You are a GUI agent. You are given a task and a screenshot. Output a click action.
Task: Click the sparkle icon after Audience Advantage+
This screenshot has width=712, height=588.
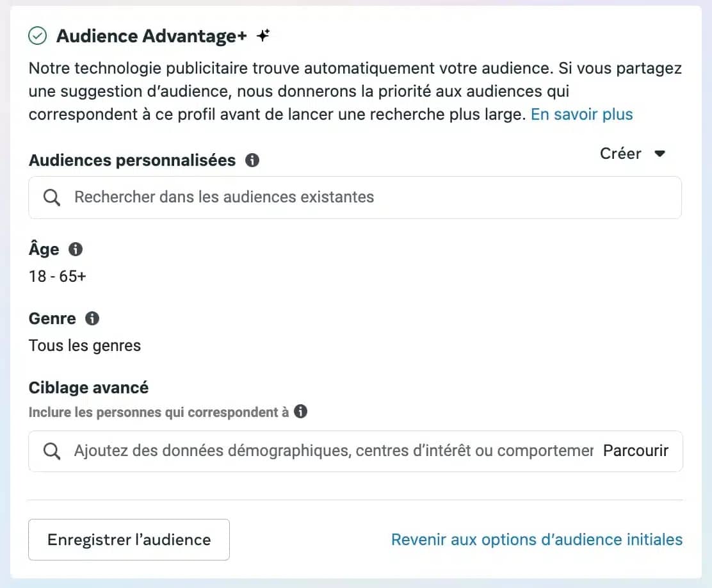click(x=263, y=35)
